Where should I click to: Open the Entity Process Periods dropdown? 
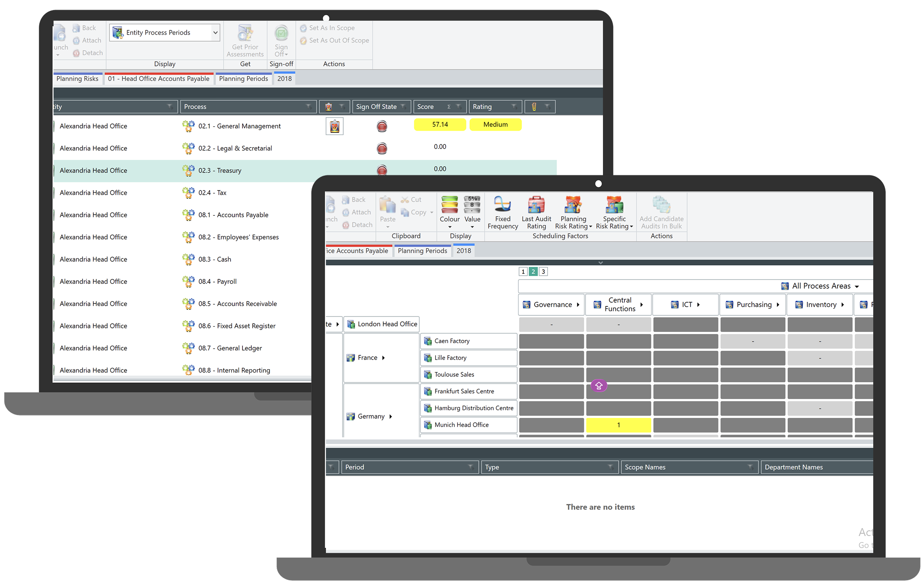[x=215, y=32]
